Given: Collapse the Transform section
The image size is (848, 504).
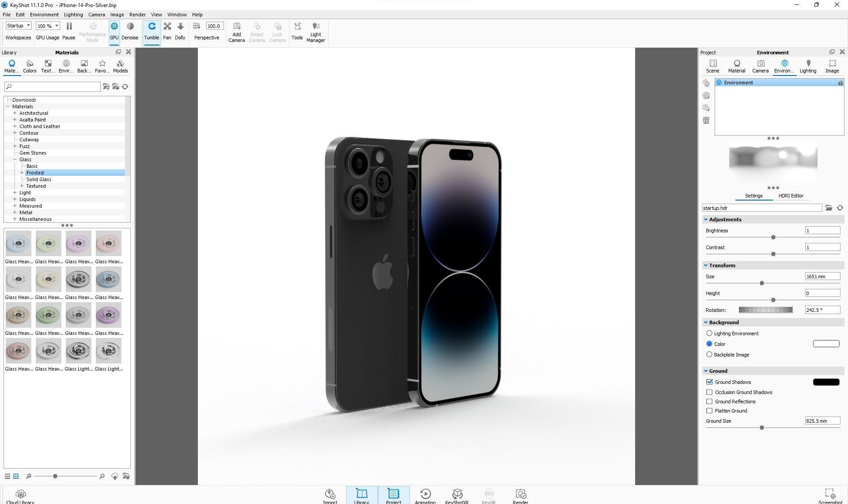Looking at the screenshot, I should [x=706, y=265].
